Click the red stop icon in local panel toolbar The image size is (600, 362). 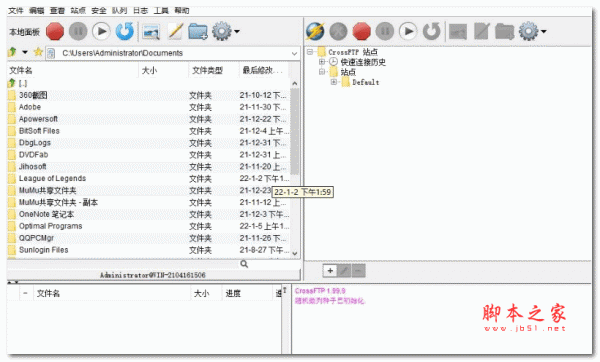click(55, 31)
